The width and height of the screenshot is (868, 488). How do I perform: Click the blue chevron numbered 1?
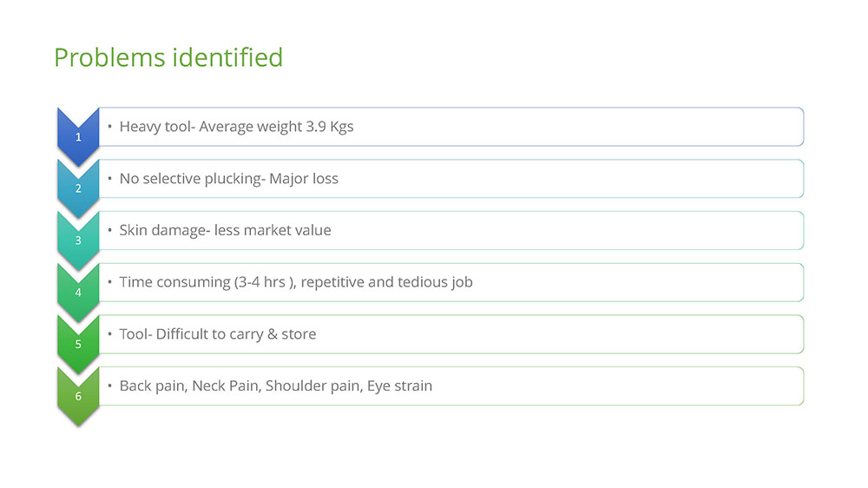[x=78, y=135]
